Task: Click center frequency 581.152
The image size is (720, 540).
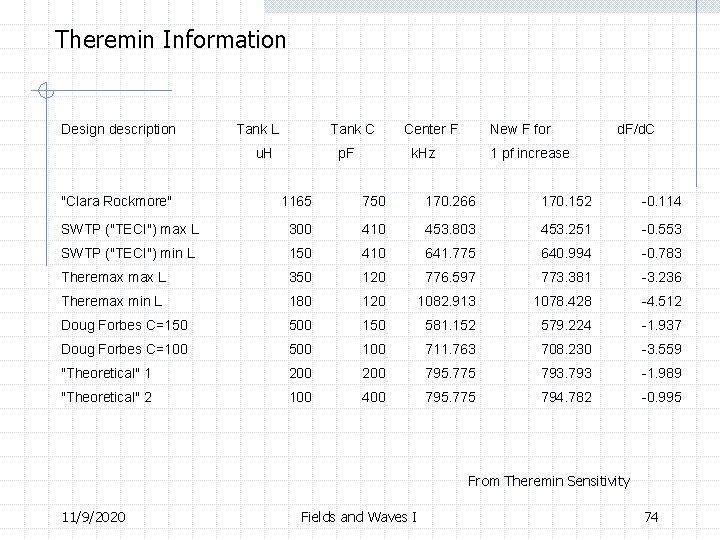Action: click(450, 325)
